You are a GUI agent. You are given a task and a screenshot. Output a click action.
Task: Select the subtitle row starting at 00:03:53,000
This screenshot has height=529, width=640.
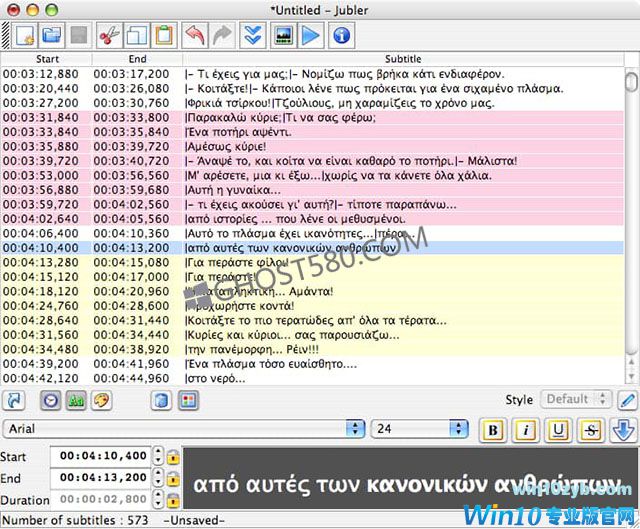point(300,175)
